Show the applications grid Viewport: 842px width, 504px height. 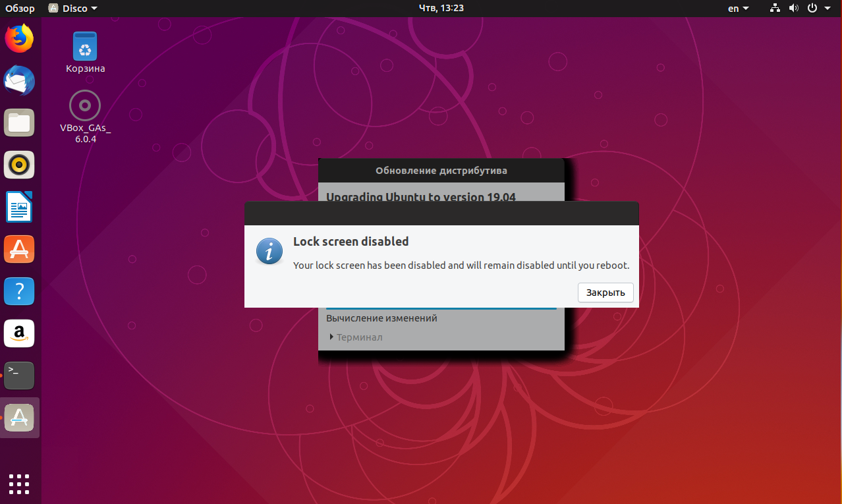[19, 484]
